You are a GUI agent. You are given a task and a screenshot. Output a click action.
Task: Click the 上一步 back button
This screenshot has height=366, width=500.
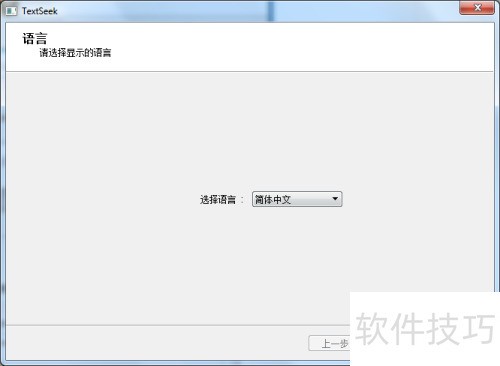pyautogui.click(x=329, y=343)
